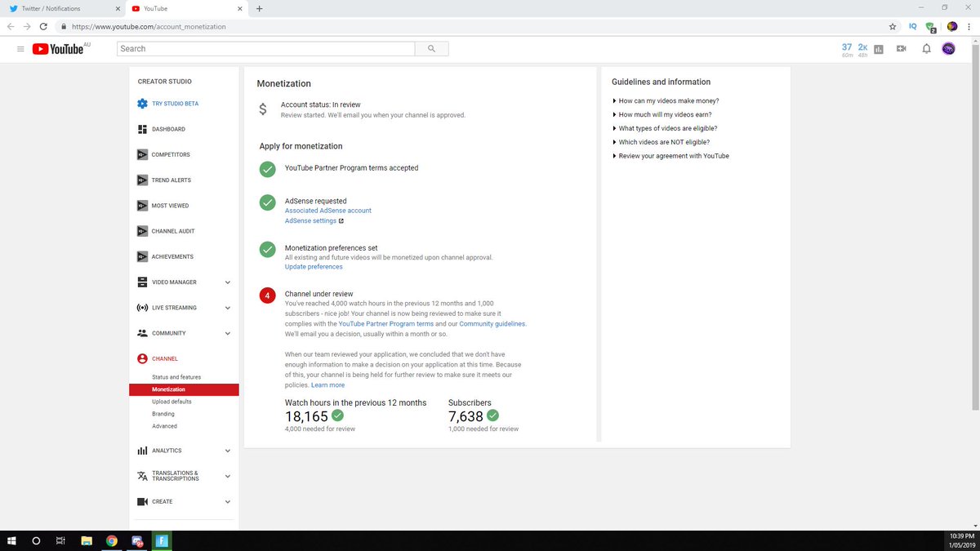Click the browser address bar URL

pos(149,26)
